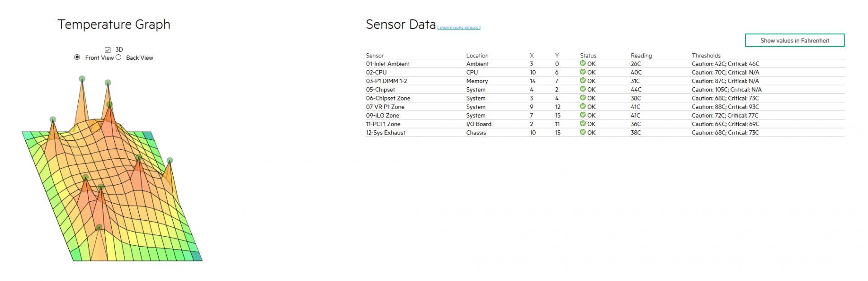Click the status icon for 11-PCI 1 Zone
The height and width of the screenshot is (281, 868).
(x=583, y=124)
